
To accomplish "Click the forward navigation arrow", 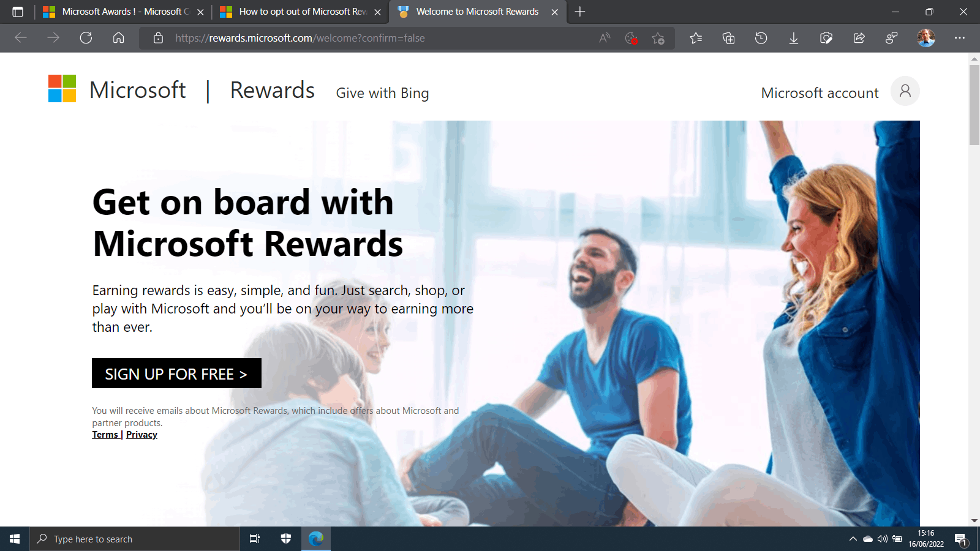I will tap(53, 38).
